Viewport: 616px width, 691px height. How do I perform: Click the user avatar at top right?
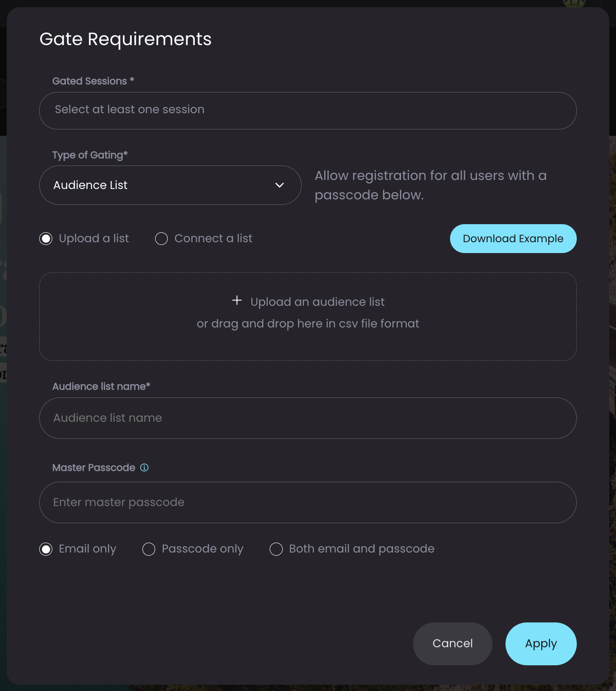[x=575, y=3]
